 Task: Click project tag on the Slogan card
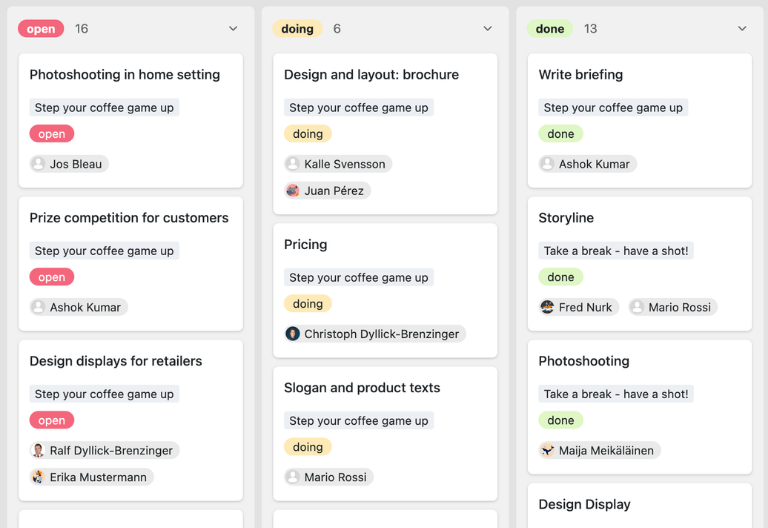(359, 420)
